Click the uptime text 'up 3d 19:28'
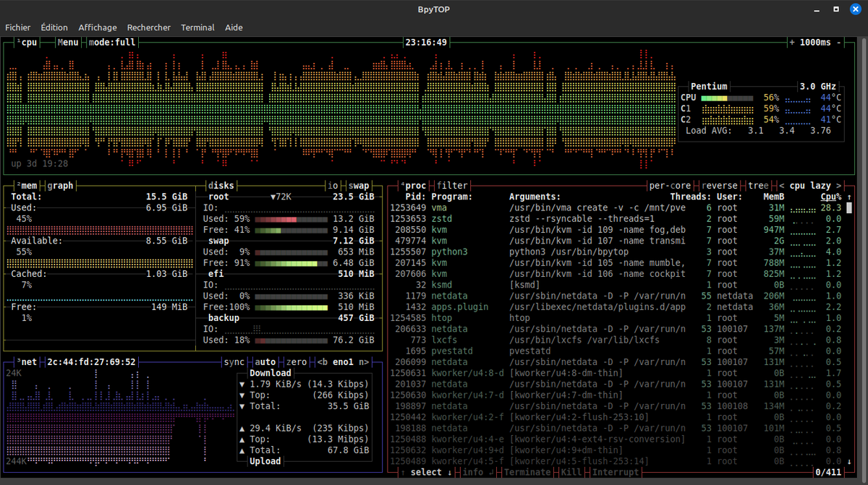The image size is (868, 485). point(40,163)
